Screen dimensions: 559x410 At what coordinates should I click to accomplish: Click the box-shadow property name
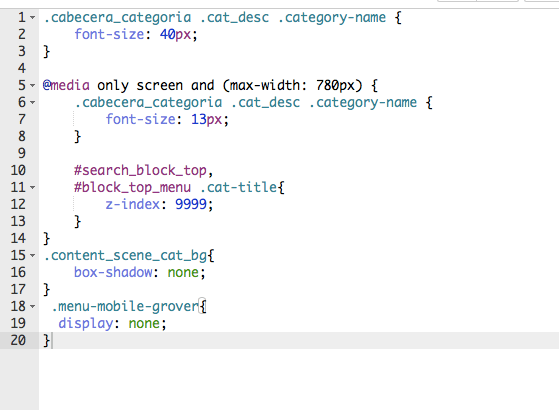point(113,273)
